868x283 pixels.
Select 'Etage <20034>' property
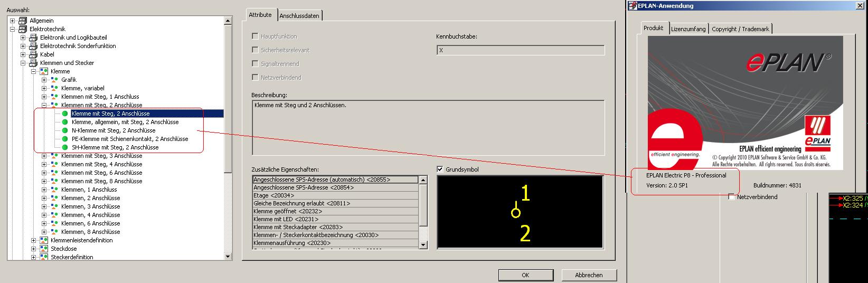click(336, 195)
